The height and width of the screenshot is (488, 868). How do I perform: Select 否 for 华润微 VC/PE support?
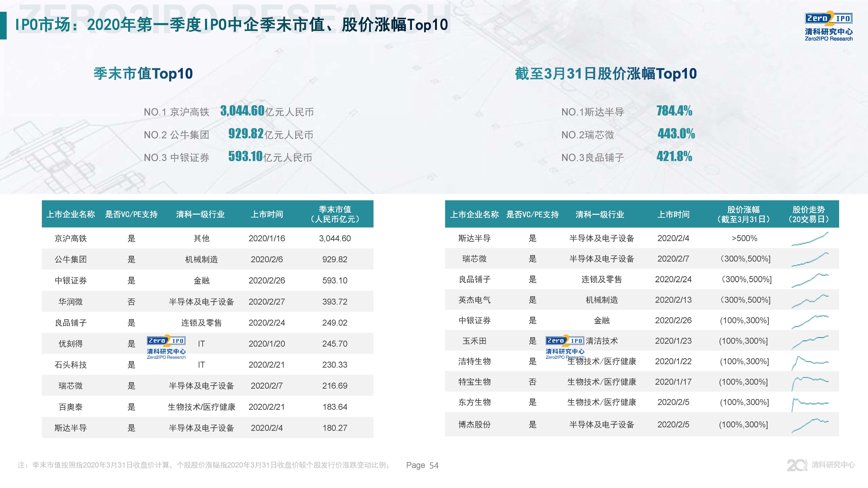[132, 301]
